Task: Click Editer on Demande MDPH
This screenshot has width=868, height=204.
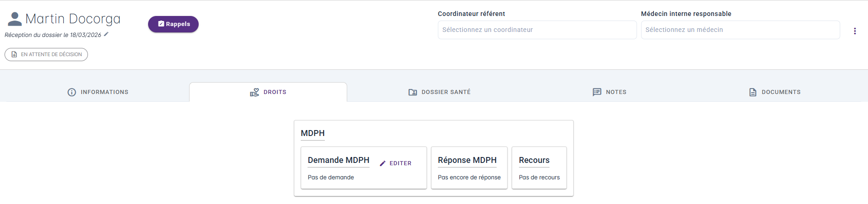Action: pyautogui.click(x=395, y=163)
